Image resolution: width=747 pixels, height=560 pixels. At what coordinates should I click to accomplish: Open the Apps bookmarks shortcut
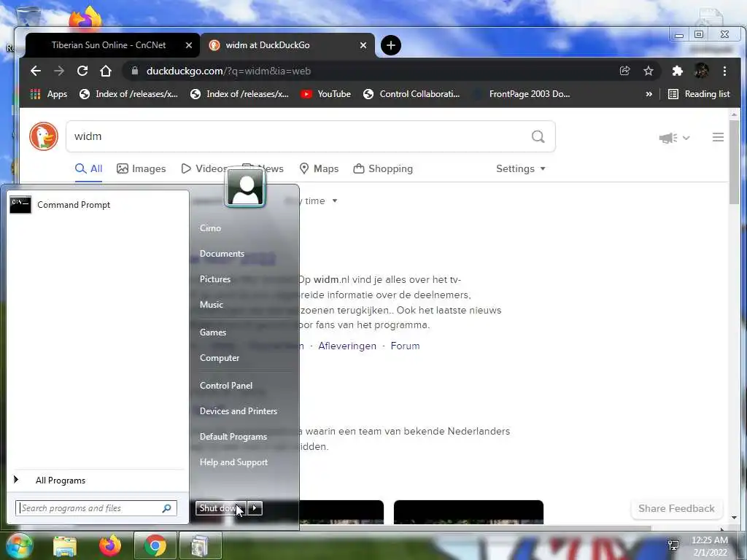click(49, 94)
